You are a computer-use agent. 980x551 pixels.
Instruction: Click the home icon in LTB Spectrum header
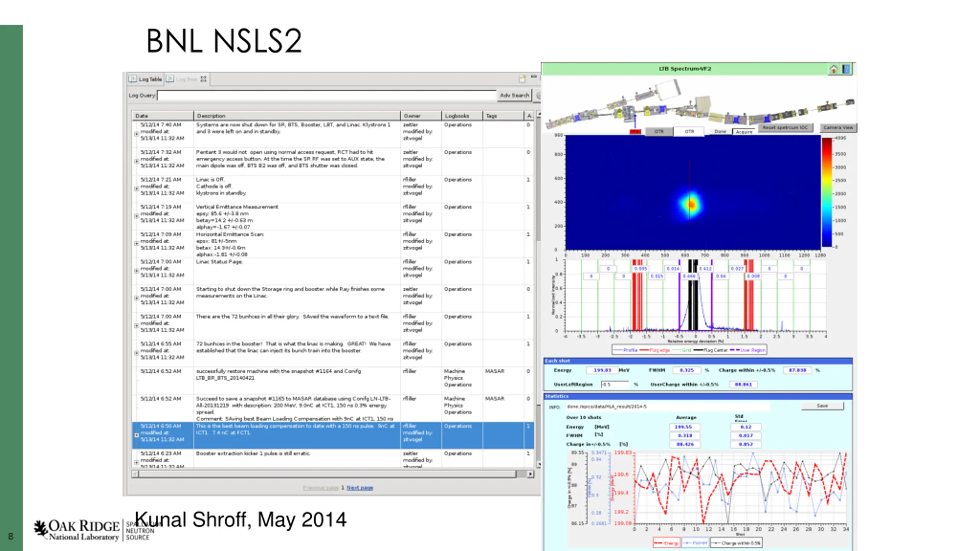point(833,69)
